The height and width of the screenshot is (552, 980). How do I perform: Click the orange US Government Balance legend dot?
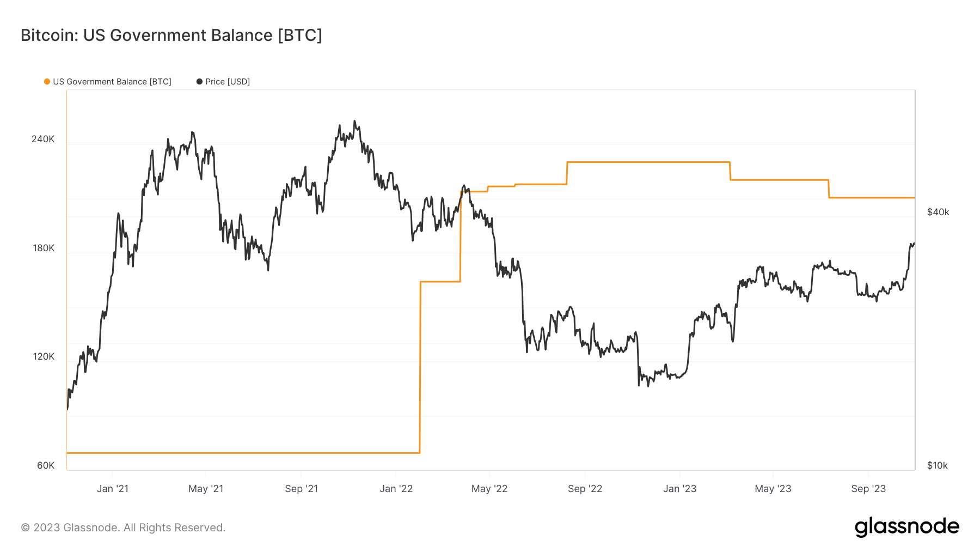pyautogui.click(x=47, y=82)
